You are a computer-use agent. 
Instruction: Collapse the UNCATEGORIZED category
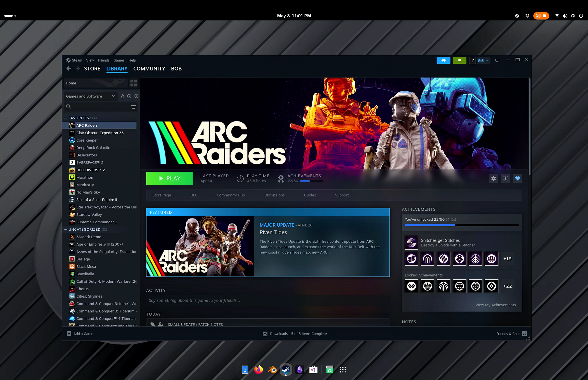(x=66, y=229)
